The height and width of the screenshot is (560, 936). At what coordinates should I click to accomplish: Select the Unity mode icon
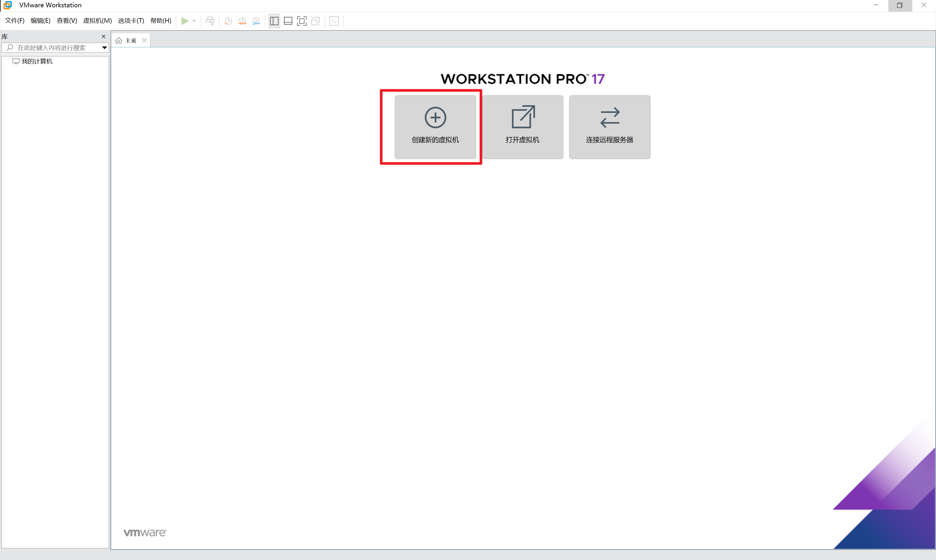point(316,21)
